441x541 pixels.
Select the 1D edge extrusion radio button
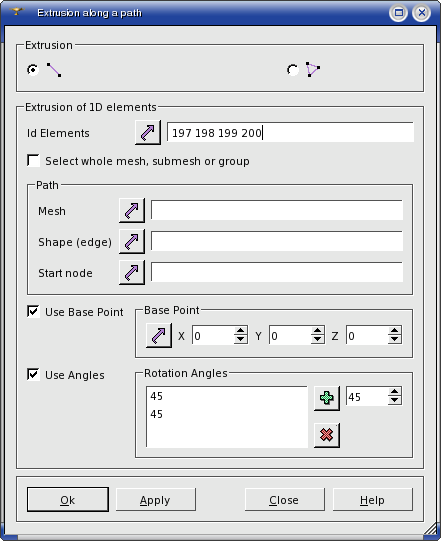click(x=33, y=70)
